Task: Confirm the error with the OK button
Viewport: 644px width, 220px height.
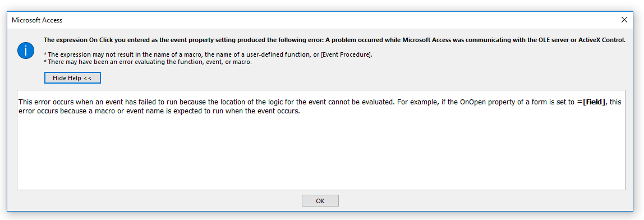Action: tap(320, 201)
